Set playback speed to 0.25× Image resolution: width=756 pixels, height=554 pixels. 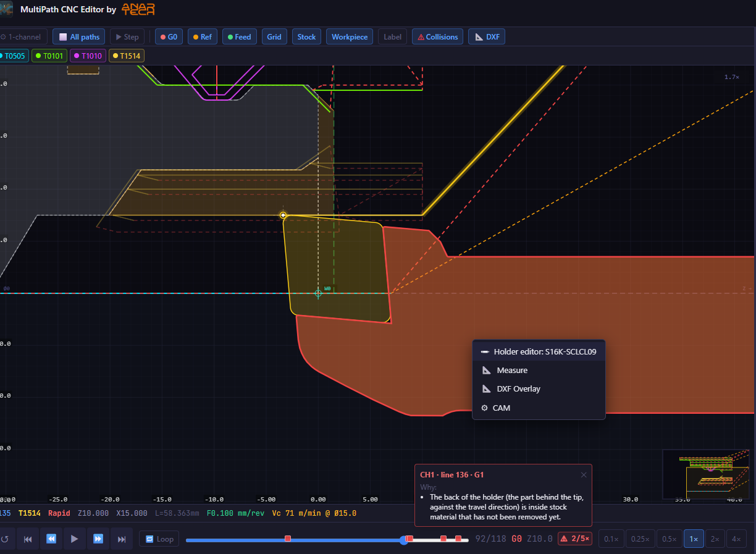pyautogui.click(x=640, y=539)
